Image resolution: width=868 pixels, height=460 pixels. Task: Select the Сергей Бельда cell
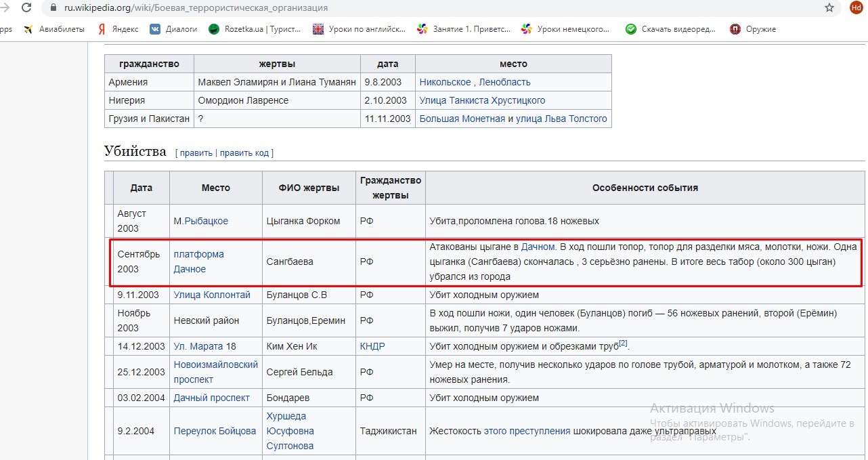[309, 372]
